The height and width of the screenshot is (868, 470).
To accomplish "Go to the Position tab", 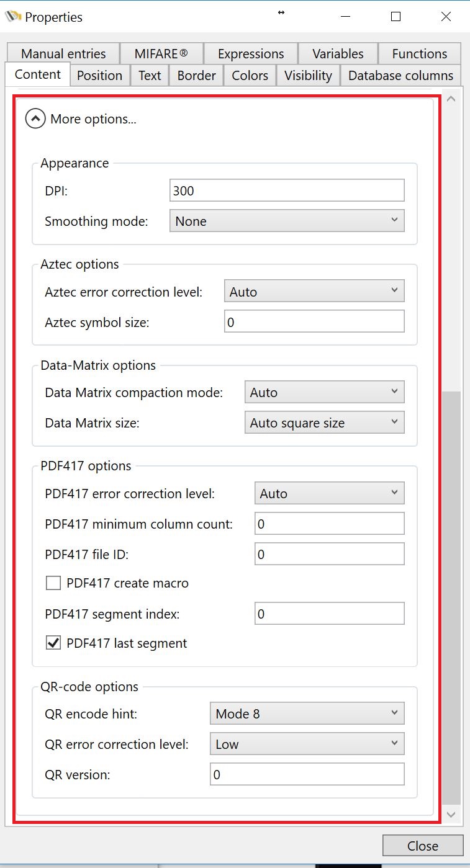I will click(99, 76).
